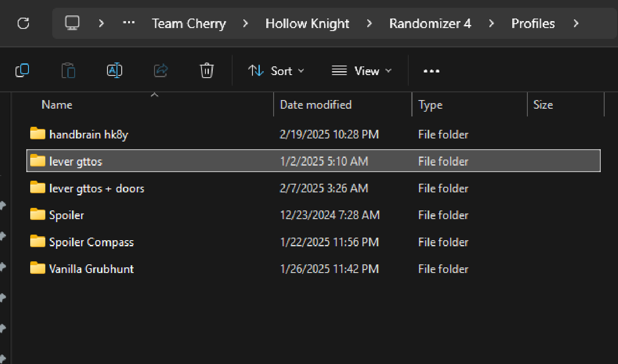Click Vanilla Grubhunt folder icon
618x364 pixels.
coord(38,268)
